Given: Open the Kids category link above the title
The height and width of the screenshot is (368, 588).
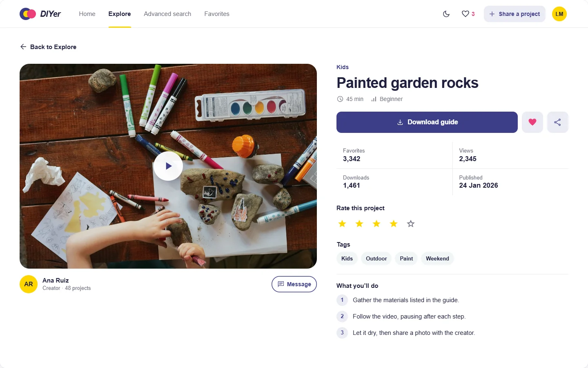Looking at the screenshot, I should pyautogui.click(x=343, y=67).
